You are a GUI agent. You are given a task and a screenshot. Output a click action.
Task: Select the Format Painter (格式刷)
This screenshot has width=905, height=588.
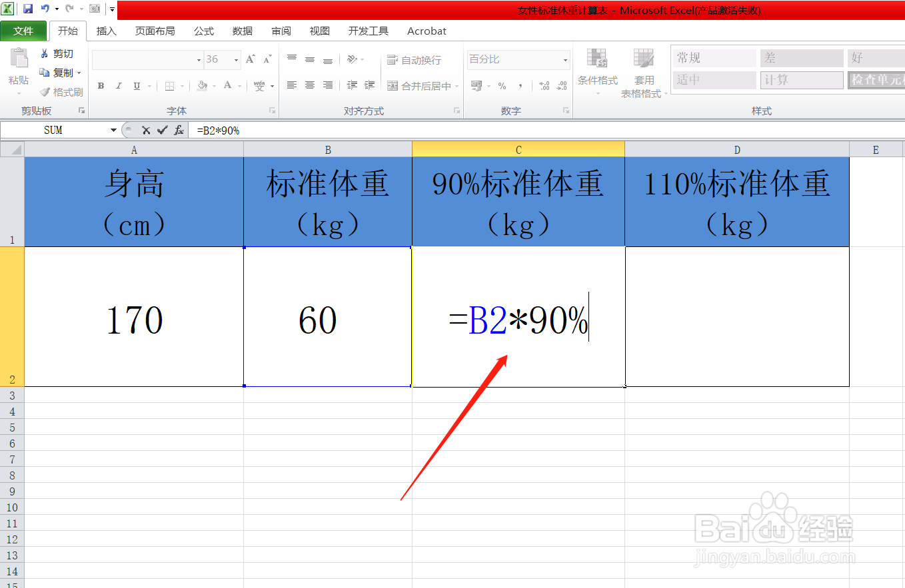61,92
